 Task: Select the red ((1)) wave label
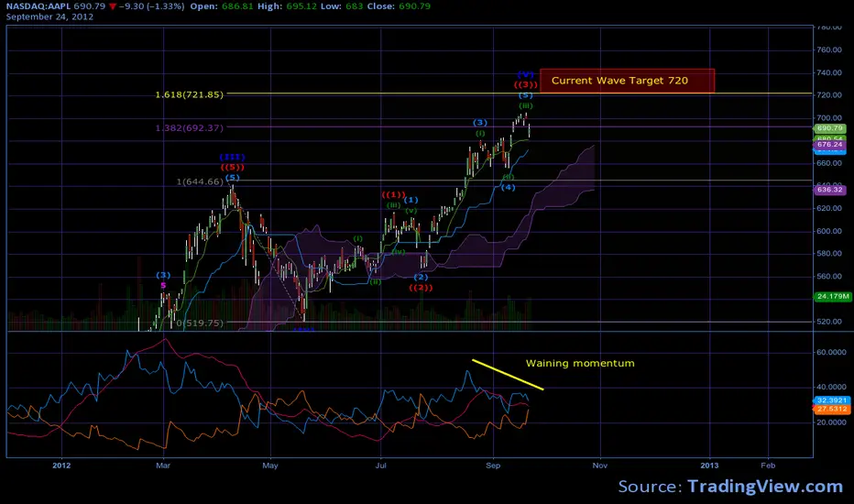393,194
